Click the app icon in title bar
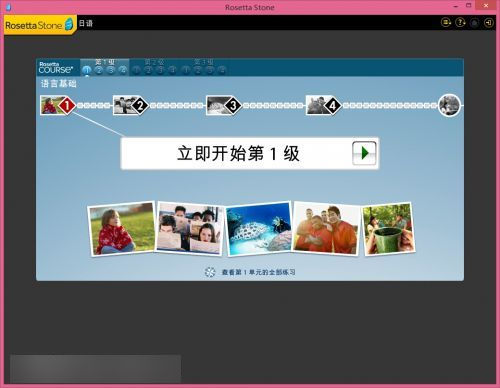 coord(9,7)
